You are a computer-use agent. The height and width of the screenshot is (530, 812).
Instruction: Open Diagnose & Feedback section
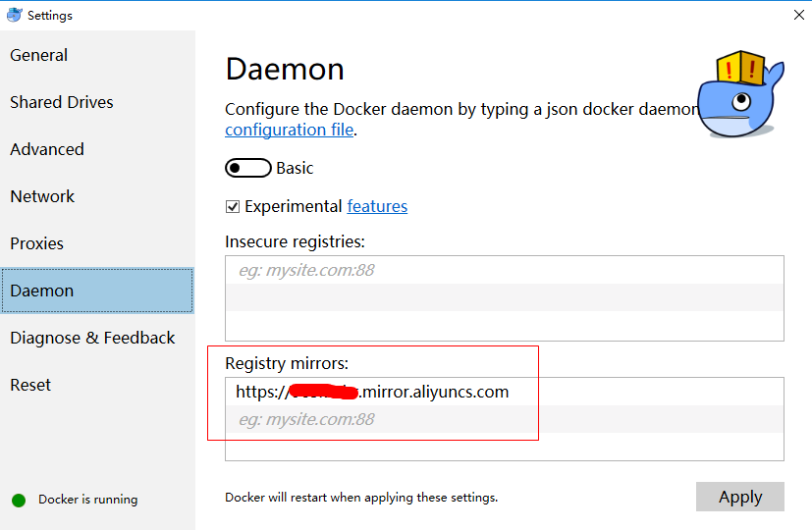[92, 338]
